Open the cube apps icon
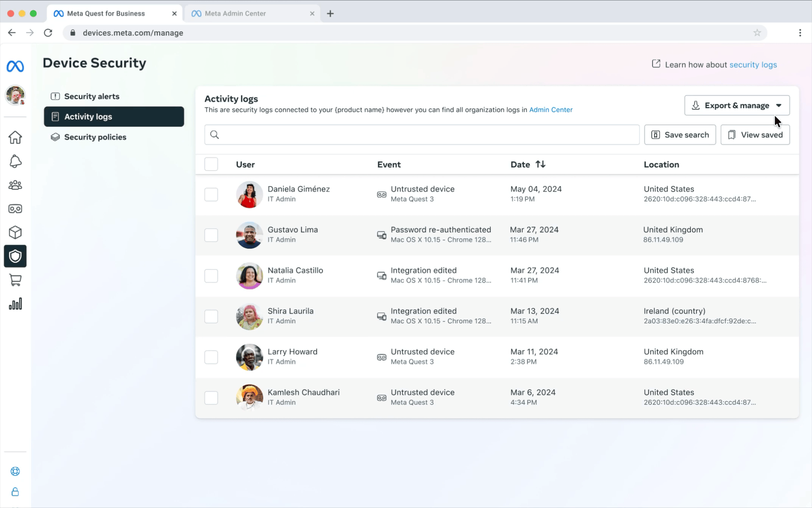Image resolution: width=812 pixels, height=508 pixels. 15,232
